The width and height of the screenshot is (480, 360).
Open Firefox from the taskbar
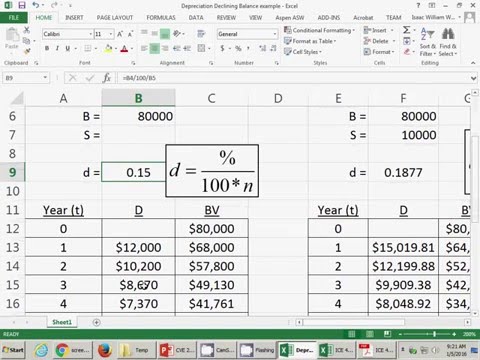(105, 350)
